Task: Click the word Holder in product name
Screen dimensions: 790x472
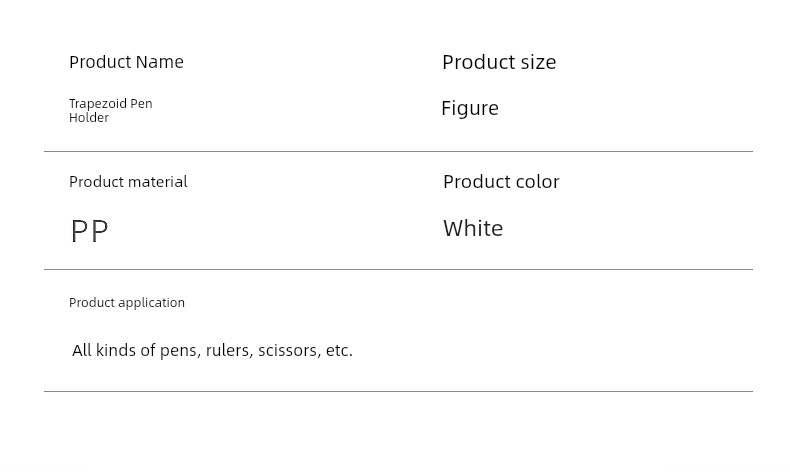Action: pos(89,118)
